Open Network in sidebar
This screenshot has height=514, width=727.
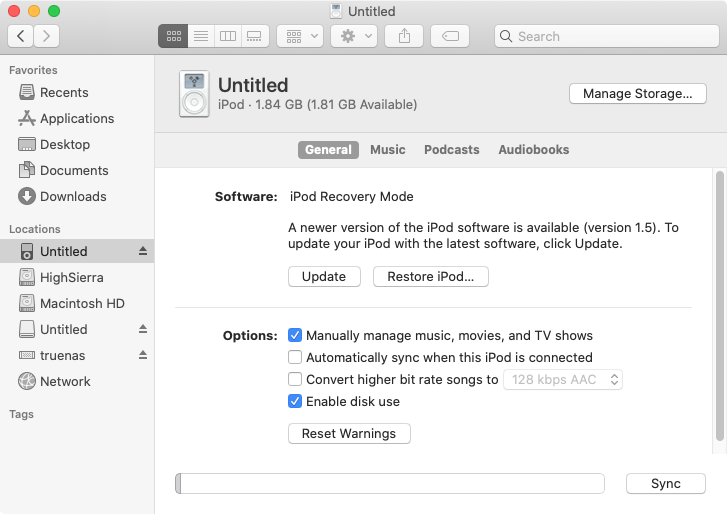tap(77, 381)
